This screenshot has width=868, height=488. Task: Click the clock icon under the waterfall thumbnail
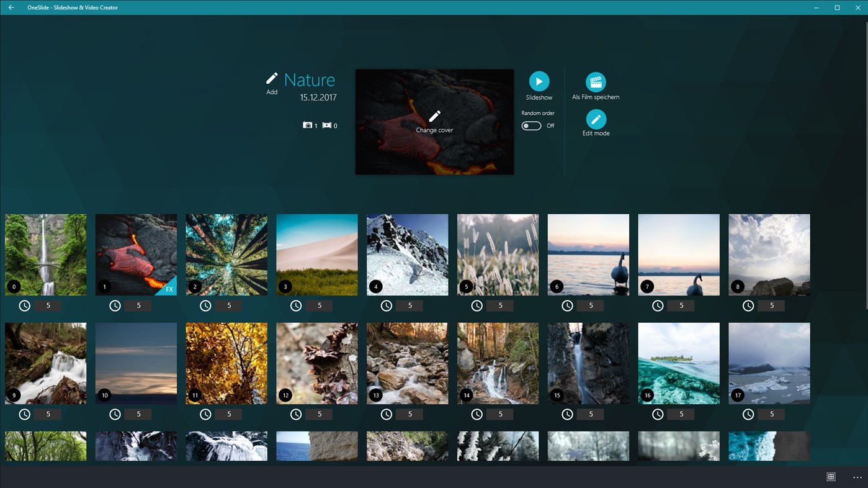(24, 305)
